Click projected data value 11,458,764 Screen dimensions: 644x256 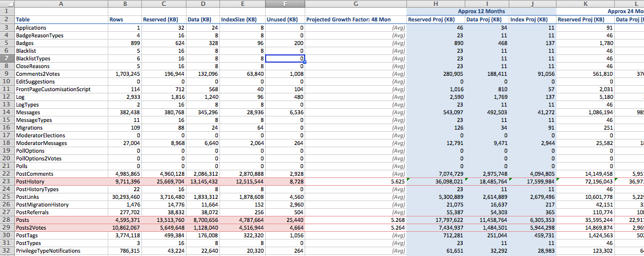(486, 220)
